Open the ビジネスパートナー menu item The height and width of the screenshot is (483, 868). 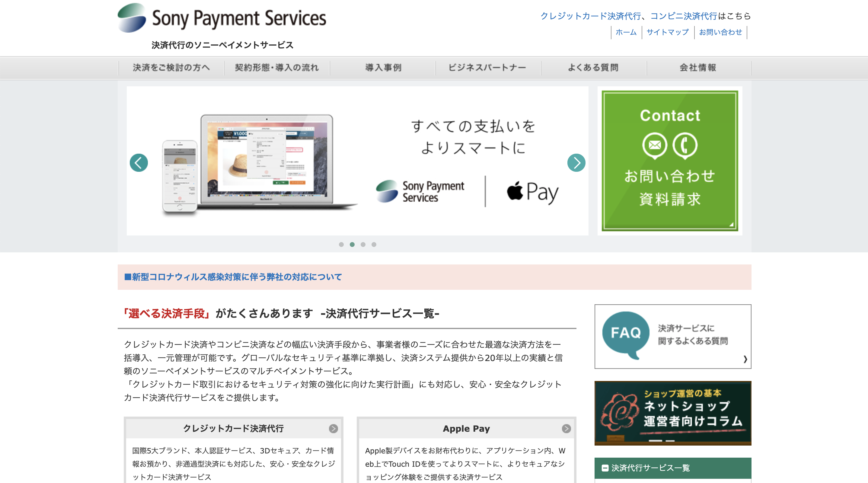pos(488,68)
